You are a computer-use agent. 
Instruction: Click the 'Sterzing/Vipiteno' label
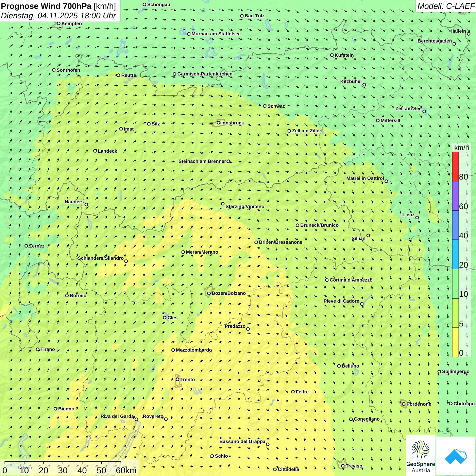coord(245,206)
